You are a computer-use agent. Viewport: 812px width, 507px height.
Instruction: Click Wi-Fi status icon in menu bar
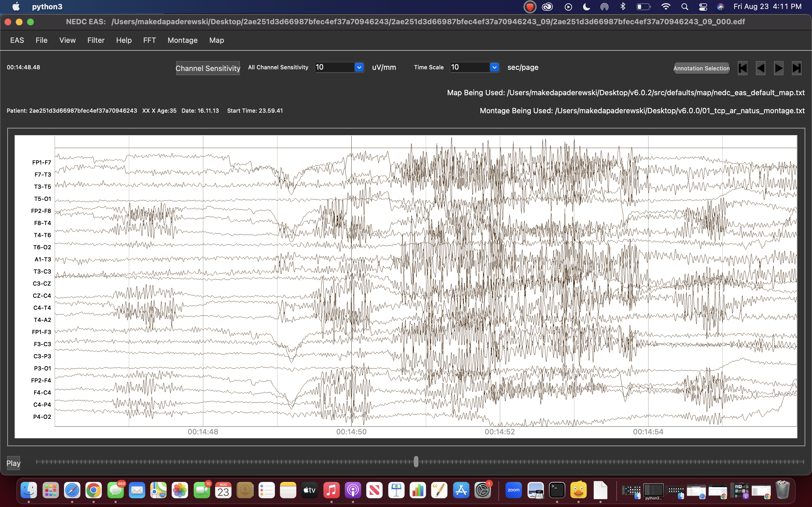[x=666, y=7]
